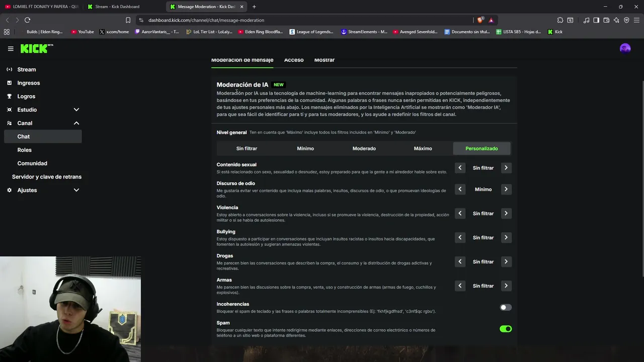Click the browser reload icon
The width and height of the screenshot is (644, 362).
click(27, 20)
